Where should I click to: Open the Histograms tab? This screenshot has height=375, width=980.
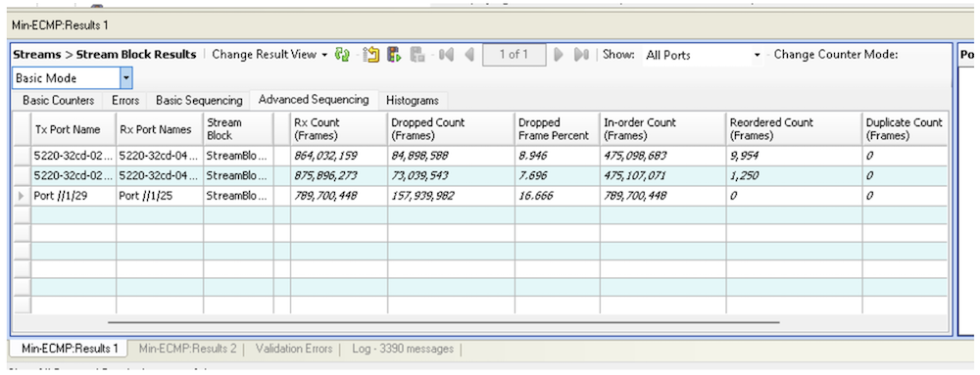(413, 101)
